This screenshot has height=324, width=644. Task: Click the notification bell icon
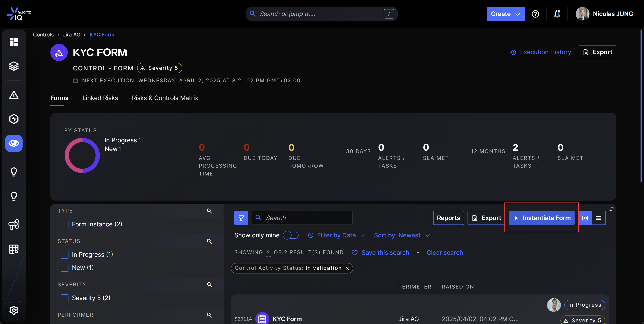pyautogui.click(x=557, y=14)
